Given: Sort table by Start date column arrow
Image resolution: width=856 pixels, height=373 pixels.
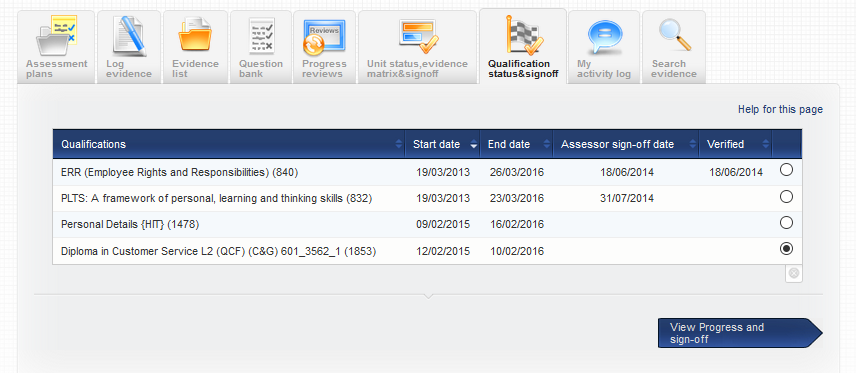Looking at the screenshot, I should click(473, 145).
